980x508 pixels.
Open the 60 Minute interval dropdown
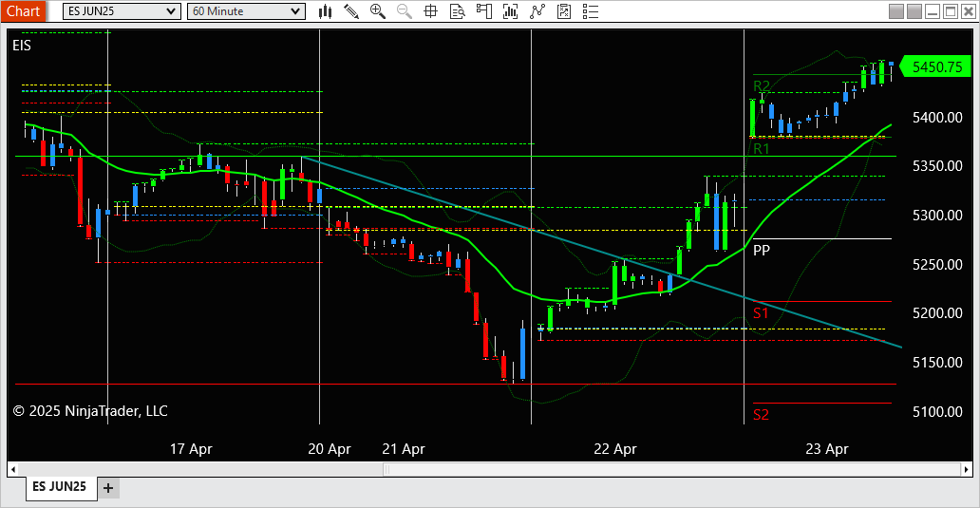(x=246, y=11)
